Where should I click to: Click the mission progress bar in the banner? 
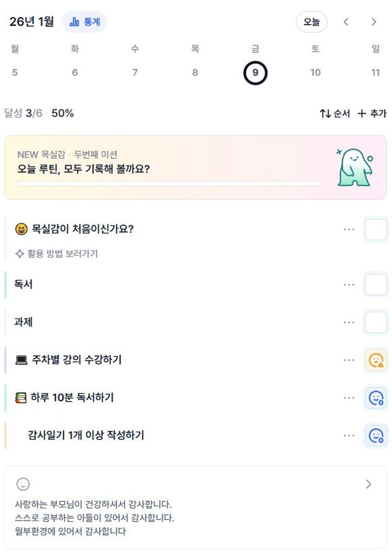tap(170, 184)
